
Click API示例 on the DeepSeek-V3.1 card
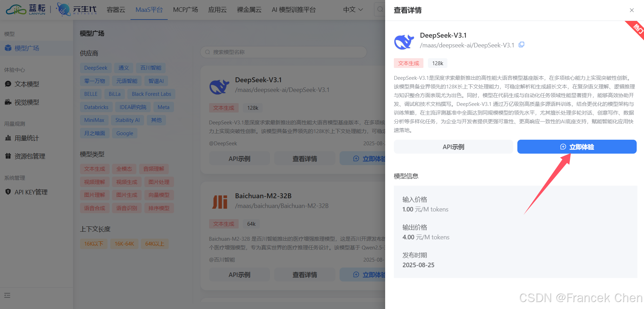point(239,159)
